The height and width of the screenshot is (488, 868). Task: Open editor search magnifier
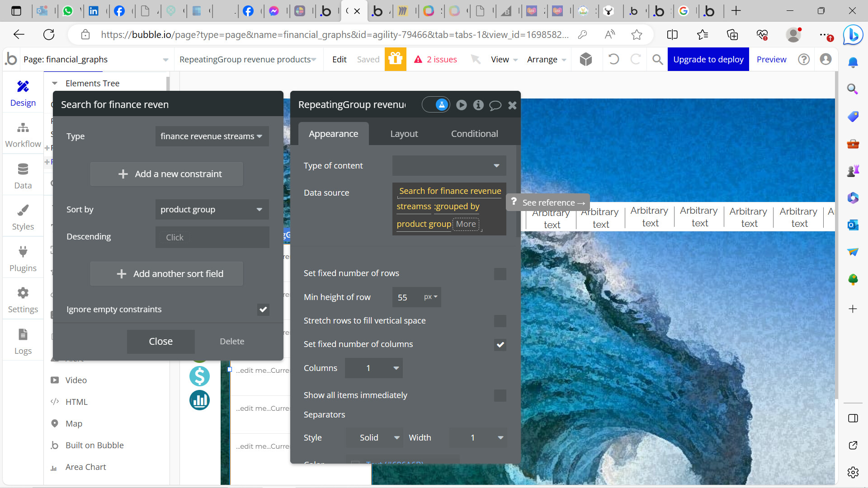click(657, 59)
